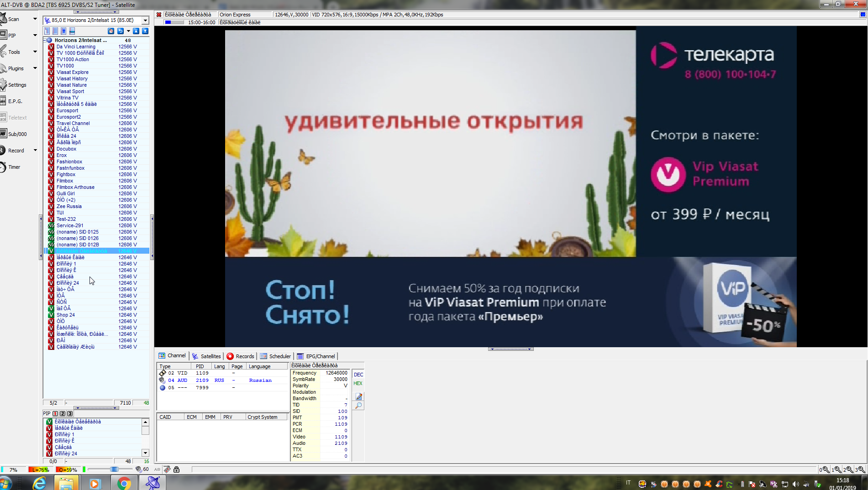Expand the Plugins dropdown arrow

[x=35, y=68]
